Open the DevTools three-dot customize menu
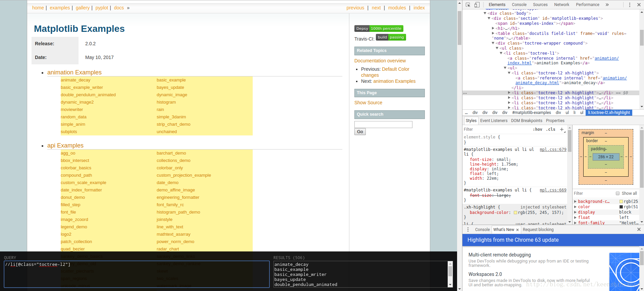The height and width of the screenshot is (291, 644). [x=630, y=5]
